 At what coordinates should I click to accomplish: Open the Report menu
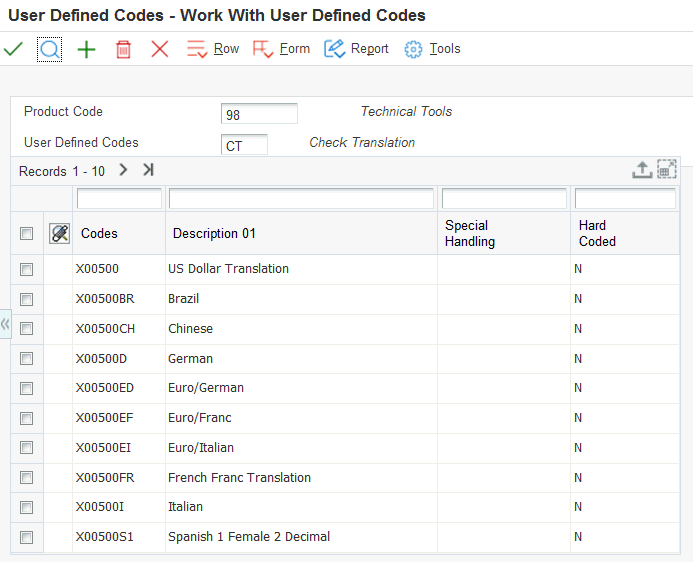click(x=357, y=49)
